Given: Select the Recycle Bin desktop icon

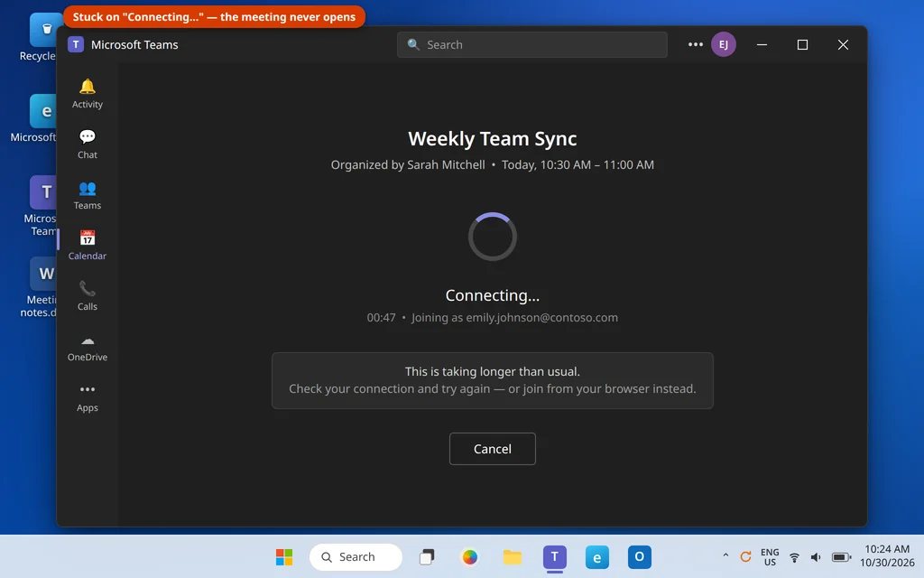Looking at the screenshot, I should [42, 37].
